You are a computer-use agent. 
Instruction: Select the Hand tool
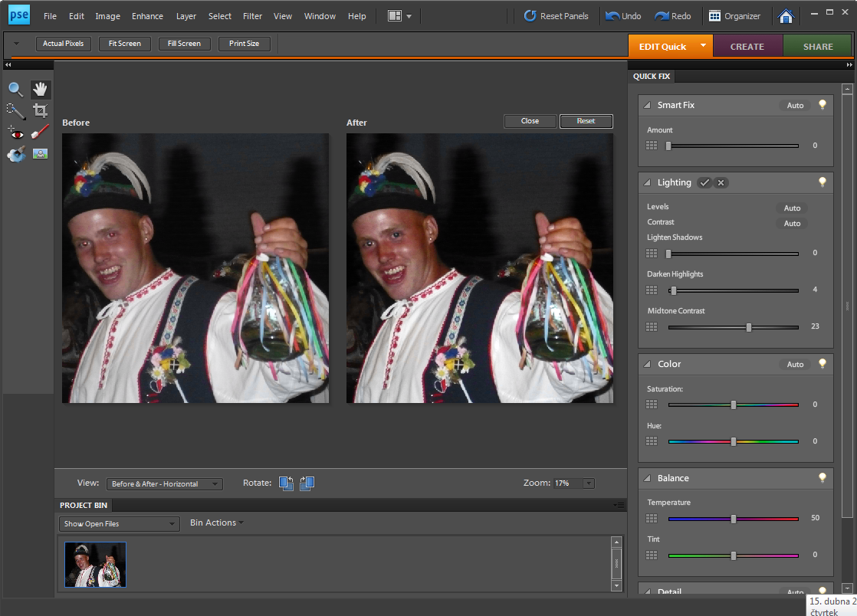click(x=40, y=89)
